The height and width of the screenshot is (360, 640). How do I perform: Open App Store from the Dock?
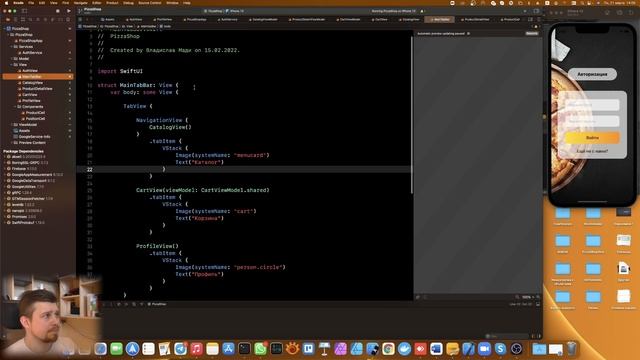pos(228,349)
